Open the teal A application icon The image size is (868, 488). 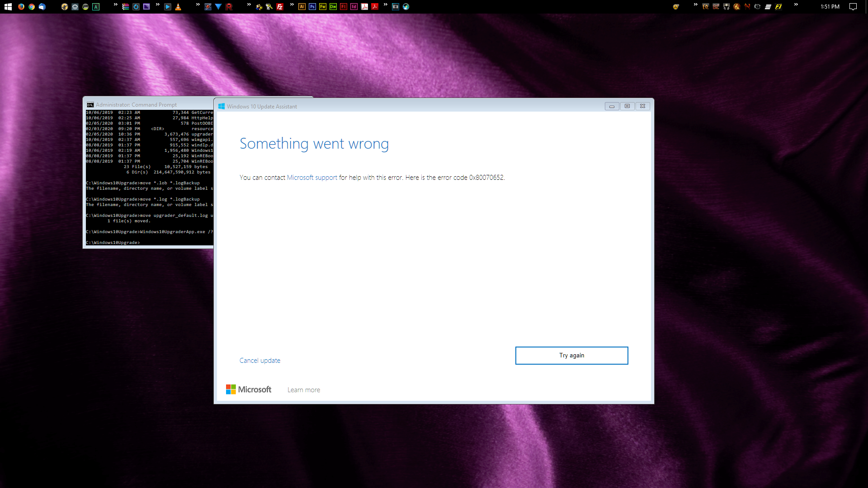tap(96, 7)
